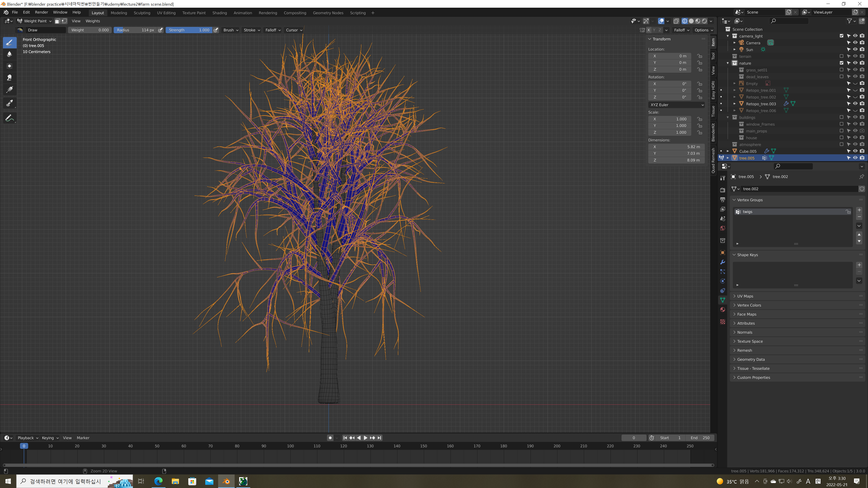Select the Smear tool in toolbar
This screenshot has height=488, width=868.
click(9, 78)
